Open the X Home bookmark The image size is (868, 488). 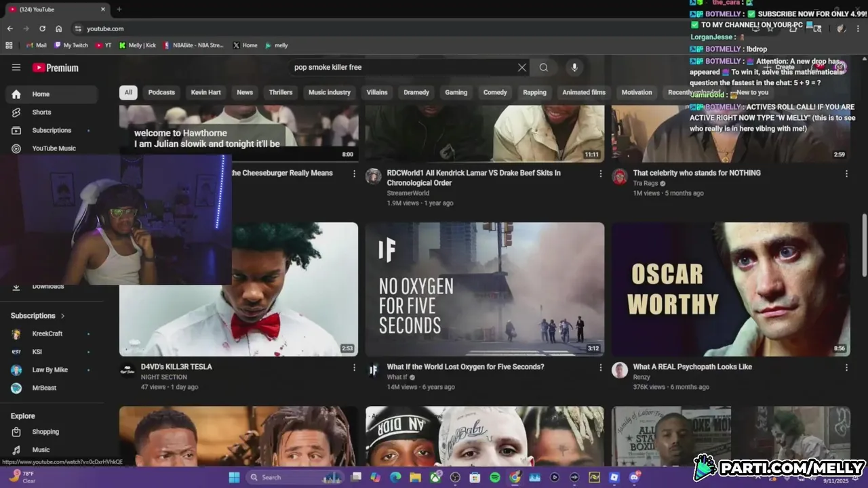pyautogui.click(x=245, y=45)
